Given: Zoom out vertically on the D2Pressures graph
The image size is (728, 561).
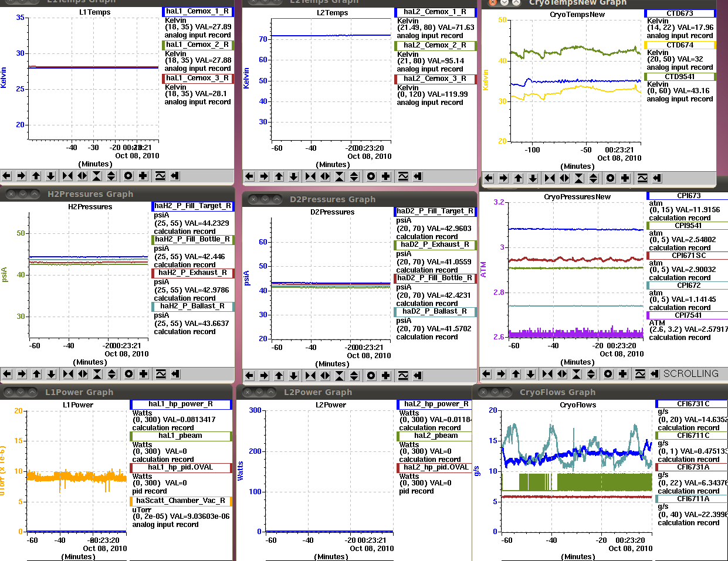Looking at the screenshot, I should coord(354,376).
